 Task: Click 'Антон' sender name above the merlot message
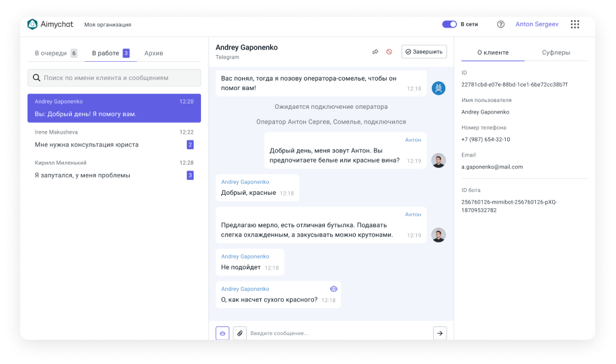point(413,214)
